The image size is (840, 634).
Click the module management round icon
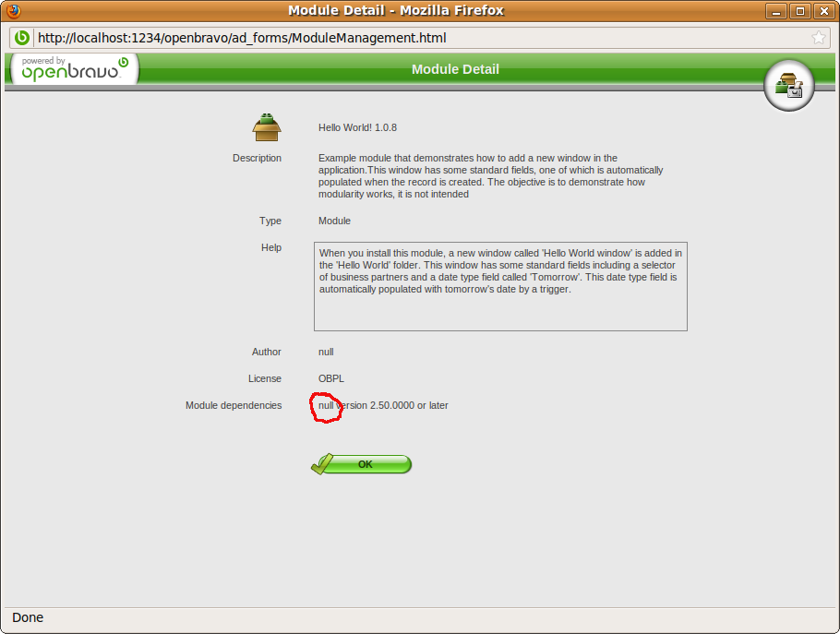pos(788,86)
